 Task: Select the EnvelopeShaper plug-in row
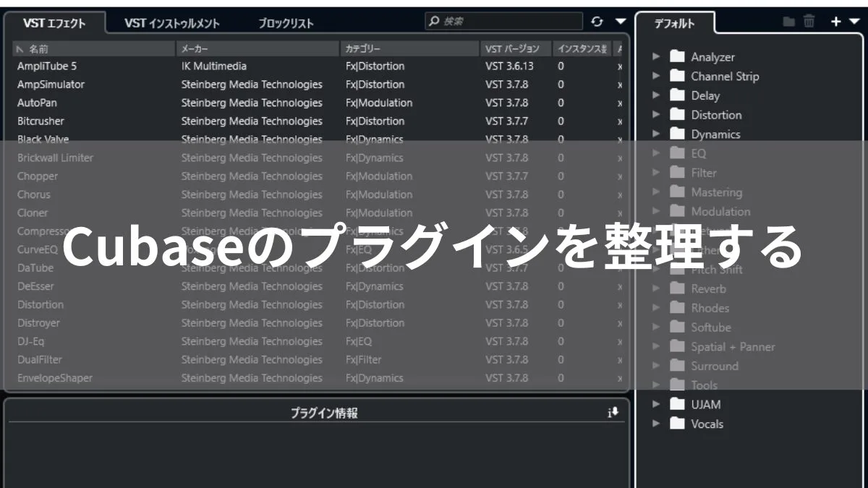click(318, 378)
